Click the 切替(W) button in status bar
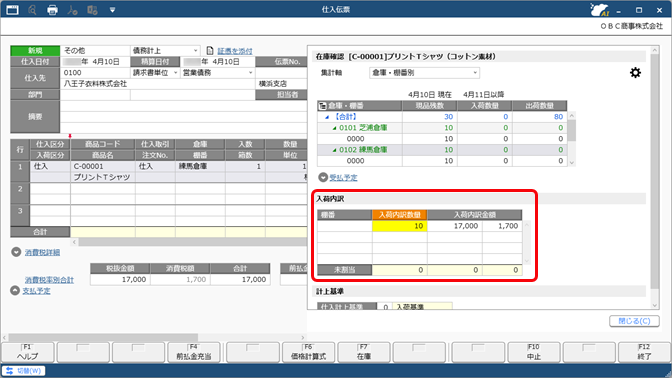Screen dimensions: 672x378 (x=24, y=371)
